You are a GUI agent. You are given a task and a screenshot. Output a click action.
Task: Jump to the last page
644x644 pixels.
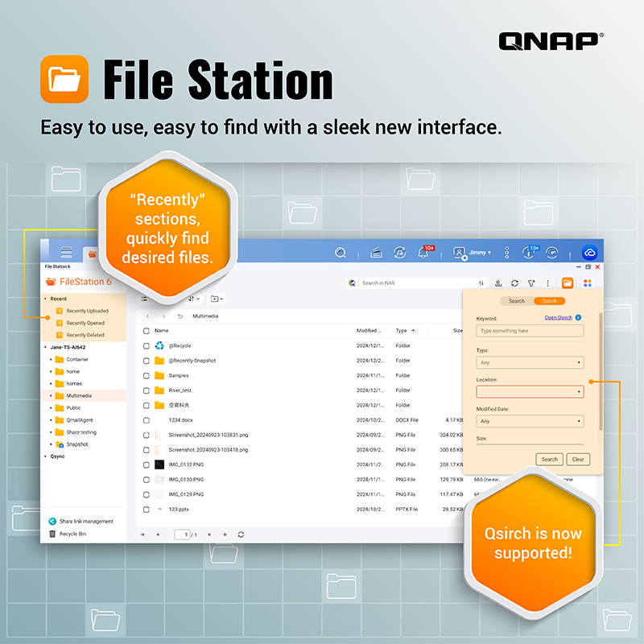[x=225, y=535]
